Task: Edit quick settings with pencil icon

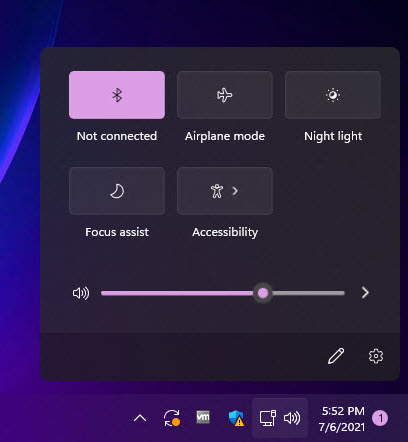Action: pos(336,356)
